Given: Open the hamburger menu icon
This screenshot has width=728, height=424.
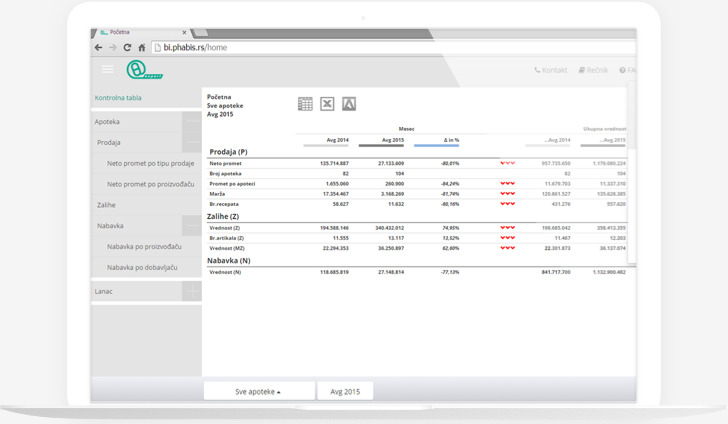Looking at the screenshot, I should [107, 69].
